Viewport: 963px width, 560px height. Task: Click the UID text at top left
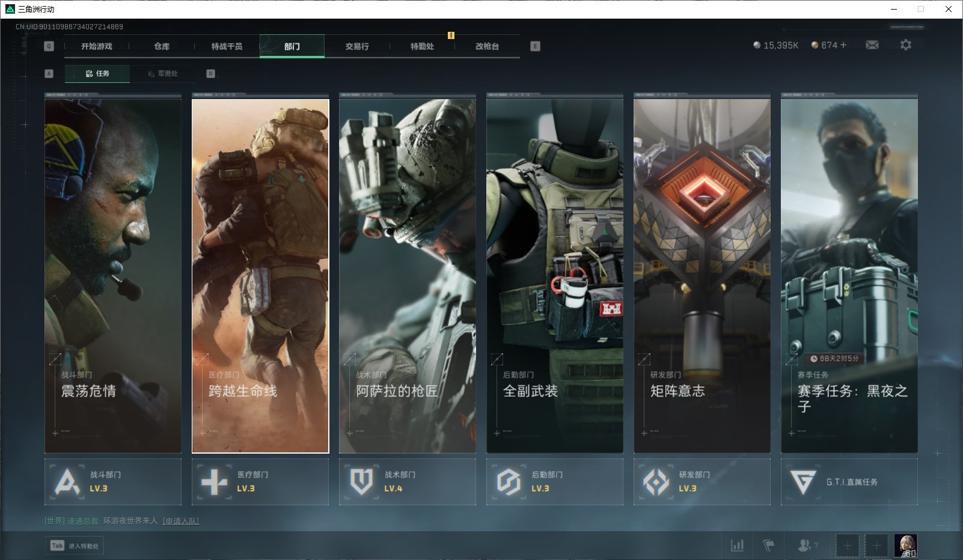click(x=69, y=27)
